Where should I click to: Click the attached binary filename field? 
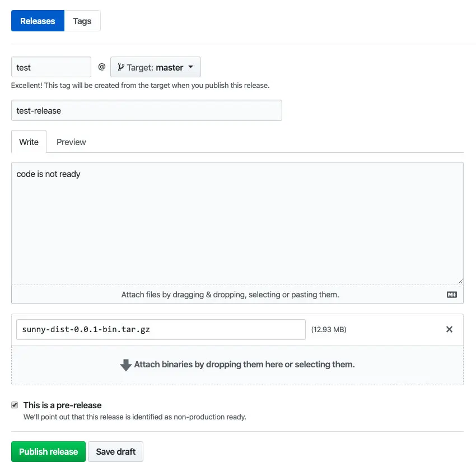point(161,329)
